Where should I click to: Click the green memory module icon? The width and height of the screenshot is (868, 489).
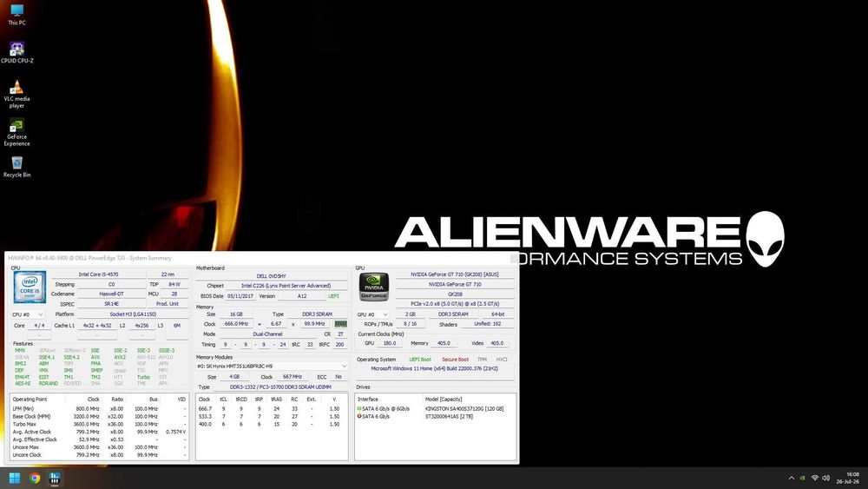pyautogui.click(x=340, y=324)
